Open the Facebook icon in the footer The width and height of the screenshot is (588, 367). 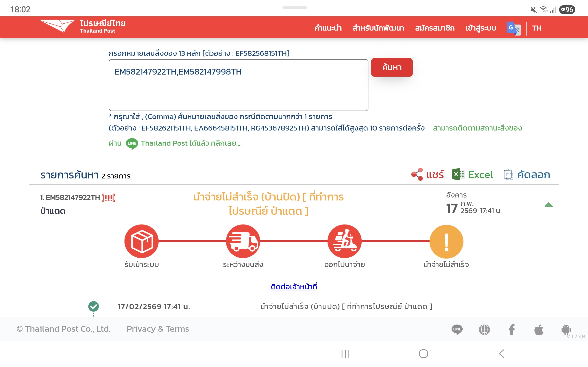click(x=512, y=329)
